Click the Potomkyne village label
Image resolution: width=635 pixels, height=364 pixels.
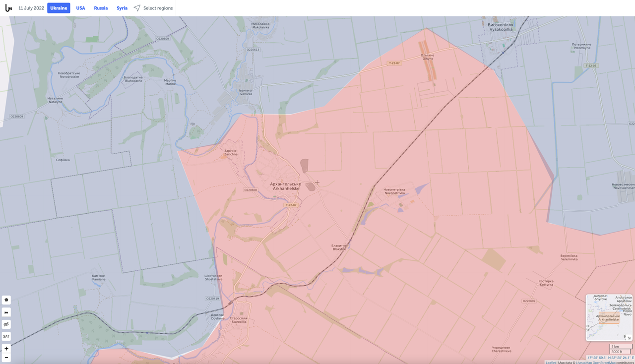(x=581, y=47)
